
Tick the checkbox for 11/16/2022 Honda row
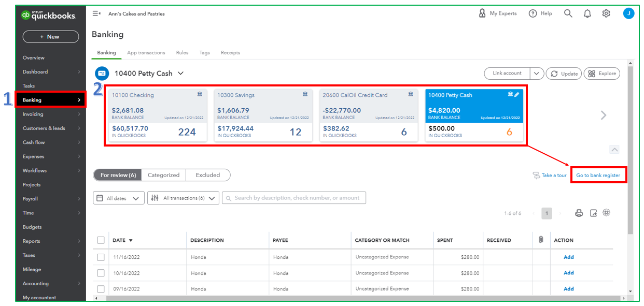click(x=101, y=257)
